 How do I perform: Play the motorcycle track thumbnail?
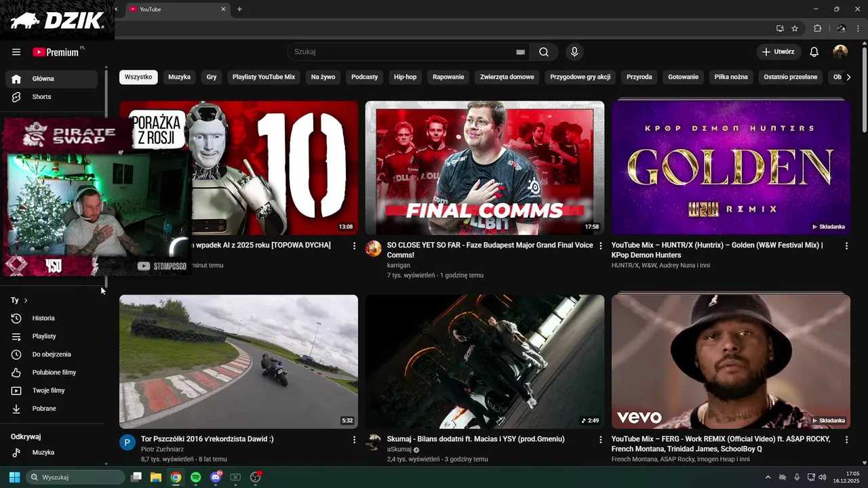239,362
